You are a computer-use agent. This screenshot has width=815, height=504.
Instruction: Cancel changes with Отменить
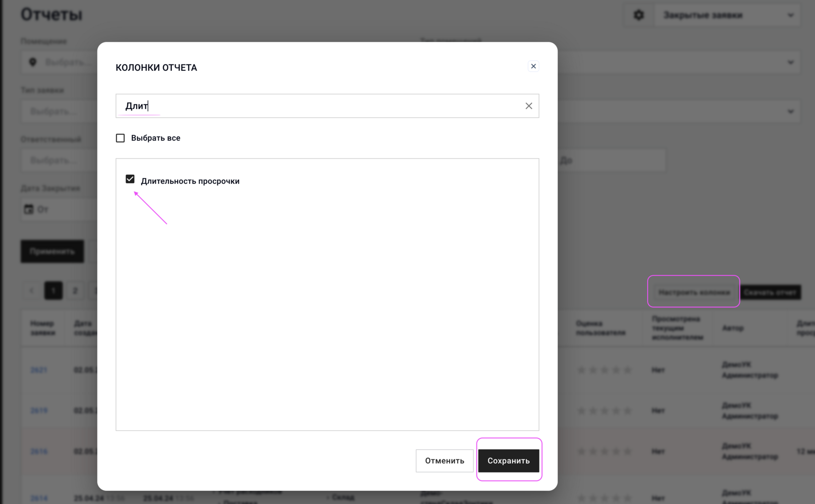coord(444,461)
